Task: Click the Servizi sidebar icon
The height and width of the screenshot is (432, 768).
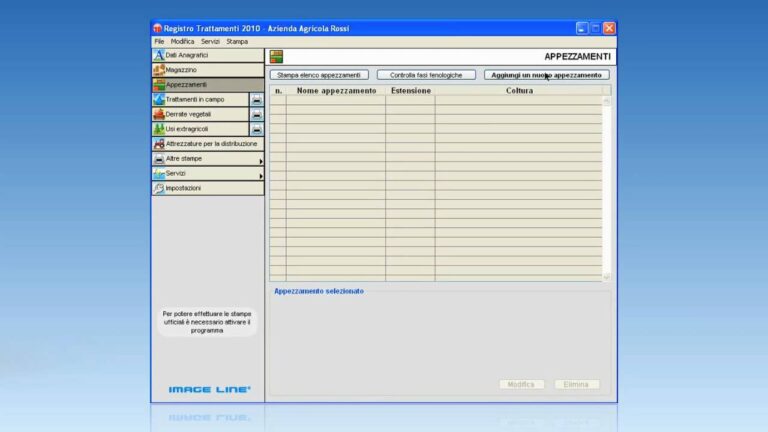Action: (x=159, y=173)
